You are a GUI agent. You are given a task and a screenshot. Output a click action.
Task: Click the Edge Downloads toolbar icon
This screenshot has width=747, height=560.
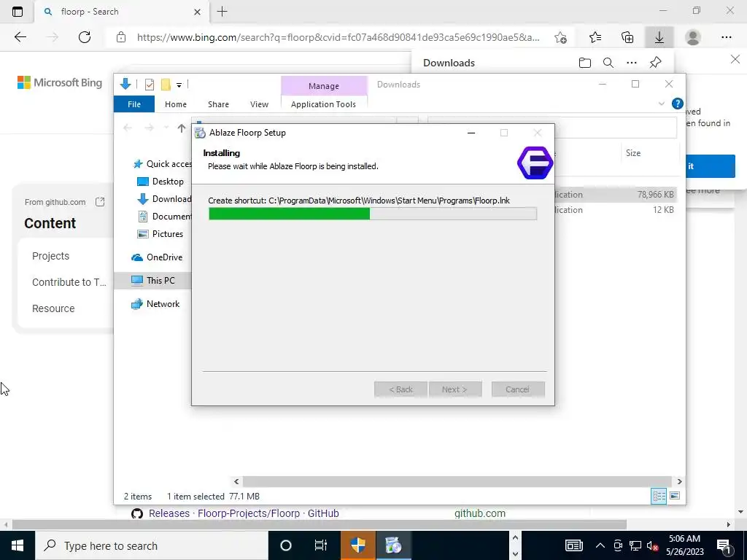[659, 37]
